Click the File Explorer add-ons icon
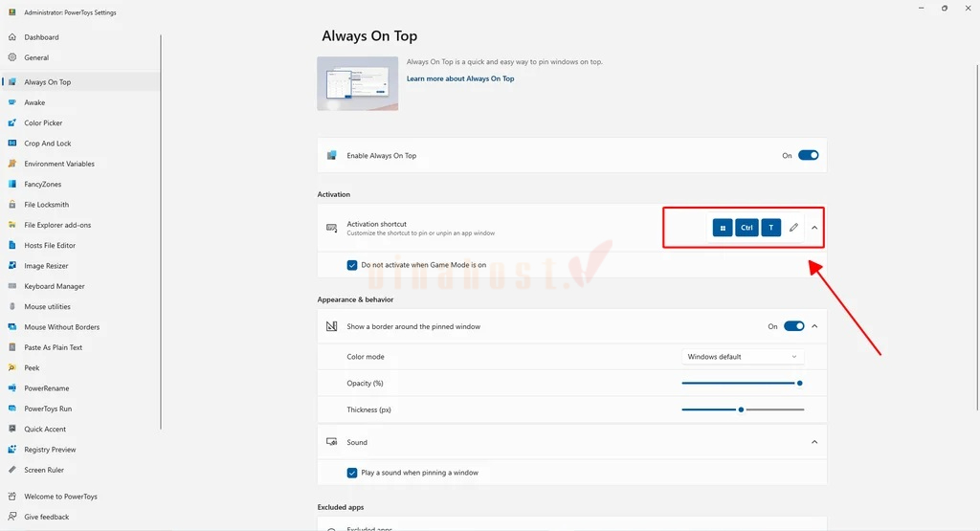The width and height of the screenshot is (980, 531). (11, 225)
